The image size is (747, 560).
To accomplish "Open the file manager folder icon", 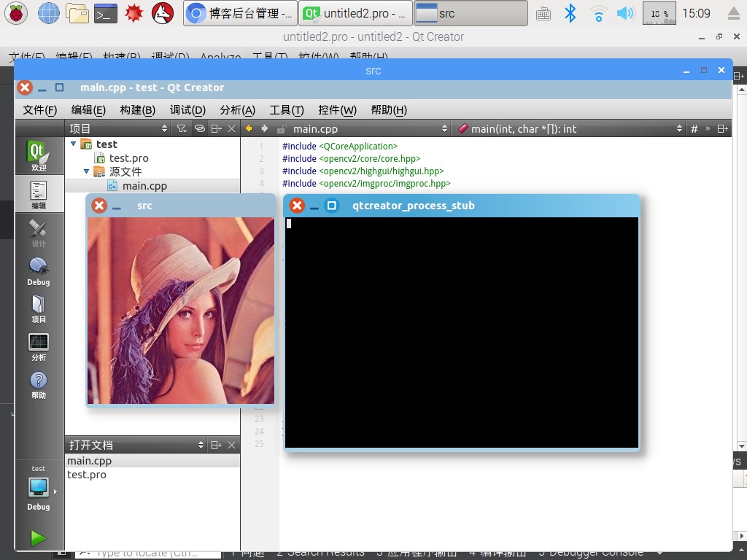I will (77, 13).
